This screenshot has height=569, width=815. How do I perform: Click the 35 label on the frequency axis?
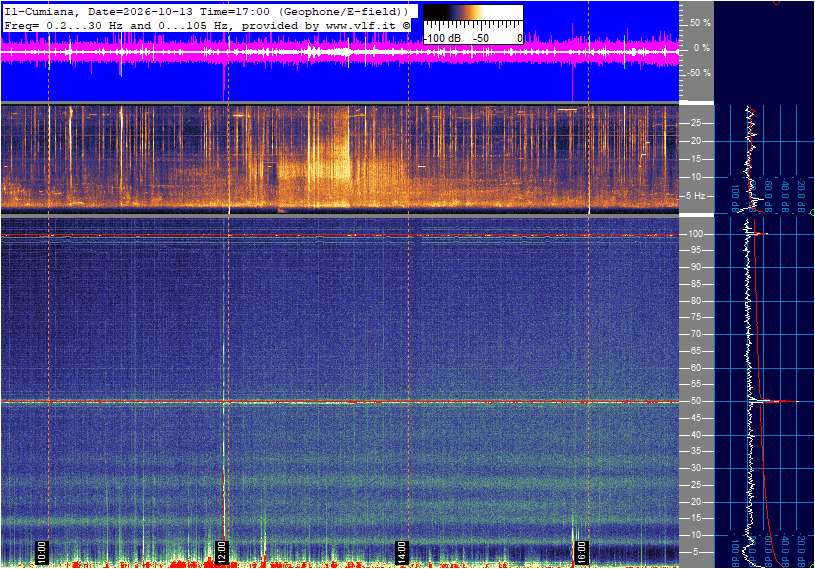click(x=695, y=452)
